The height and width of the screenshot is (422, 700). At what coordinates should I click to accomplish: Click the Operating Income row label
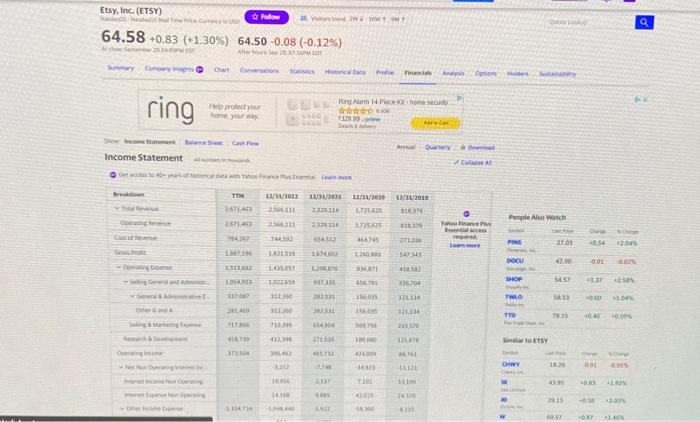140,353
